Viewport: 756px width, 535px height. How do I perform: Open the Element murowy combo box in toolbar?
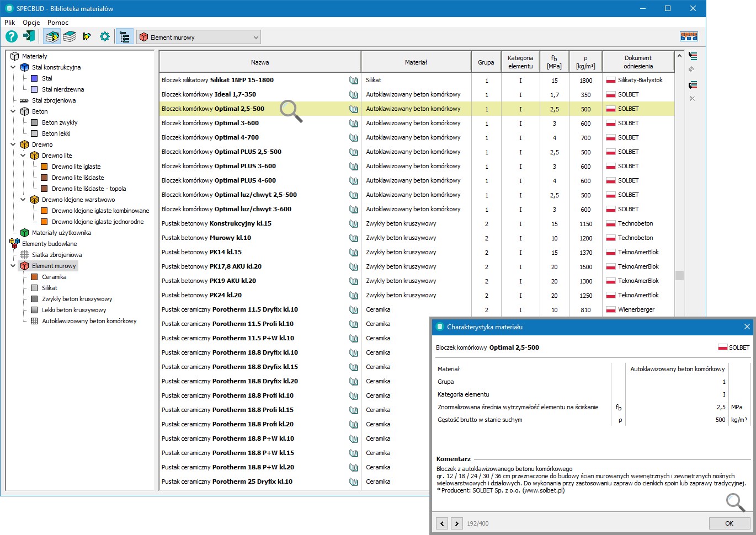[199, 37]
